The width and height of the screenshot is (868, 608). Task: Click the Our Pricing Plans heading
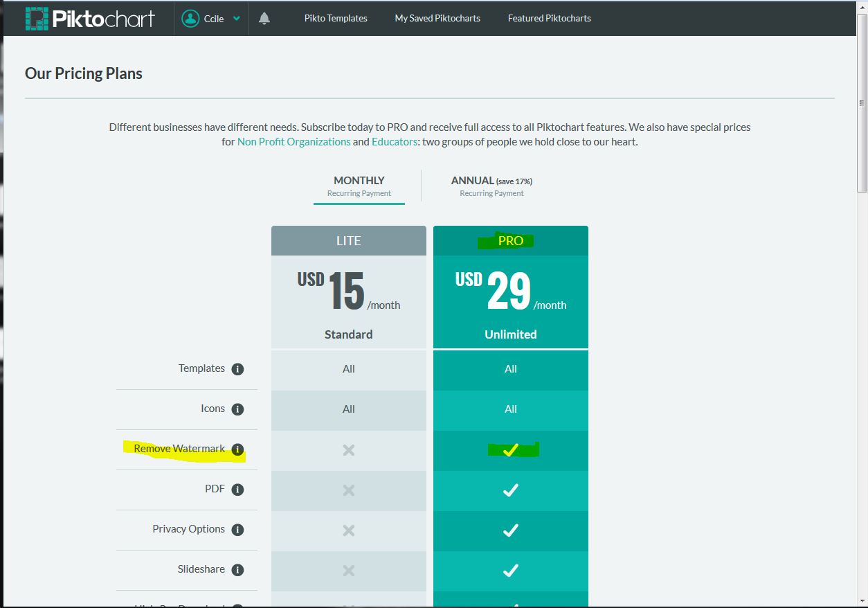(84, 73)
